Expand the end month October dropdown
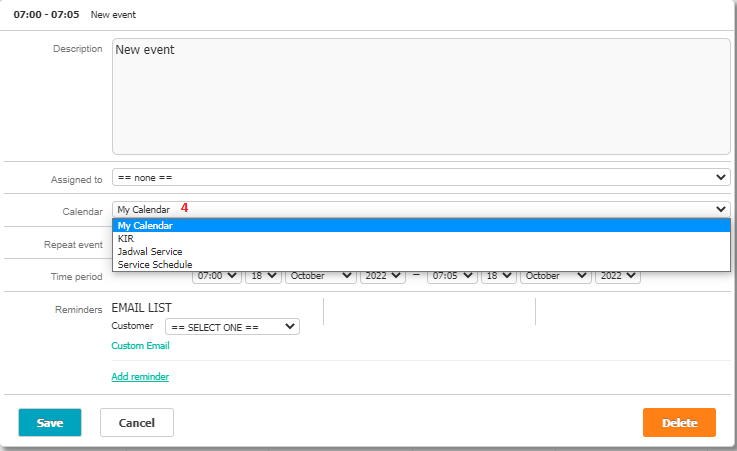This screenshot has width=737, height=451. [x=555, y=276]
